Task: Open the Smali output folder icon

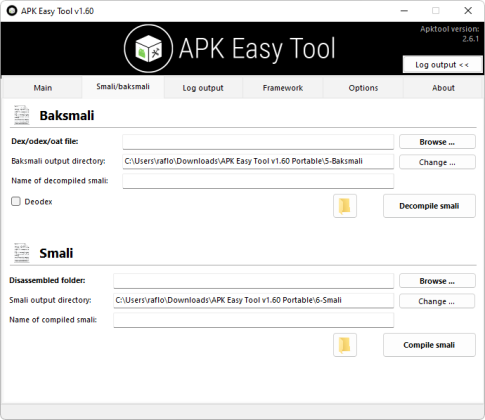Action: pyautogui.click(x=345, y=345)
